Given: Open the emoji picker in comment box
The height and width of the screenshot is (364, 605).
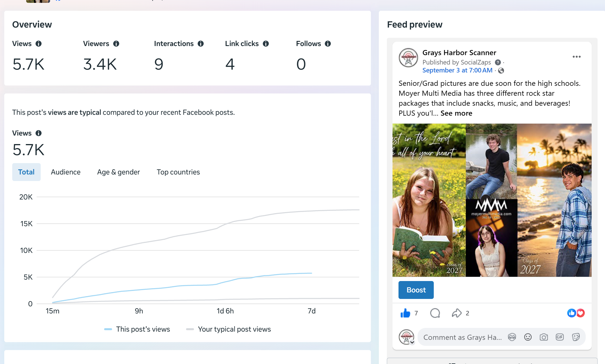Looking at the screenshot, I should [x=528, y=337].
